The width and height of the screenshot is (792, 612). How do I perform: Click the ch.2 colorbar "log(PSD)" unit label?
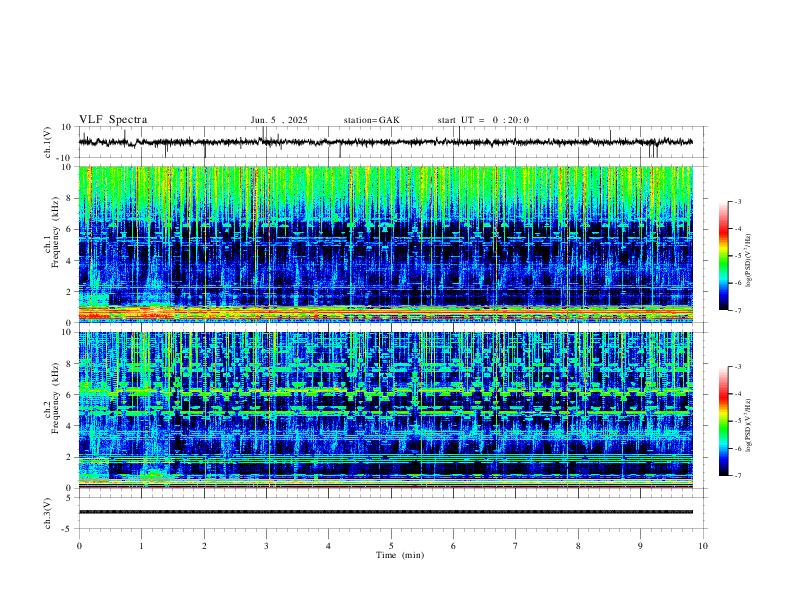749,425
